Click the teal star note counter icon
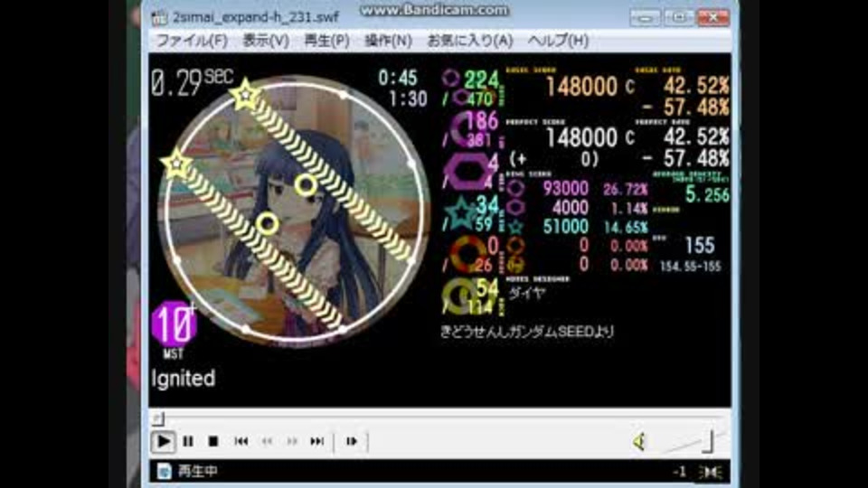Screen dimensions: 868x488 (x=459, y=214)
